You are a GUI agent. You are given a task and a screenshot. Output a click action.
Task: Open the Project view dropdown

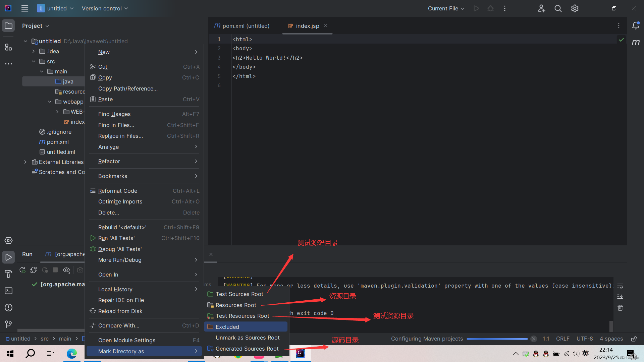coord(36,26)
